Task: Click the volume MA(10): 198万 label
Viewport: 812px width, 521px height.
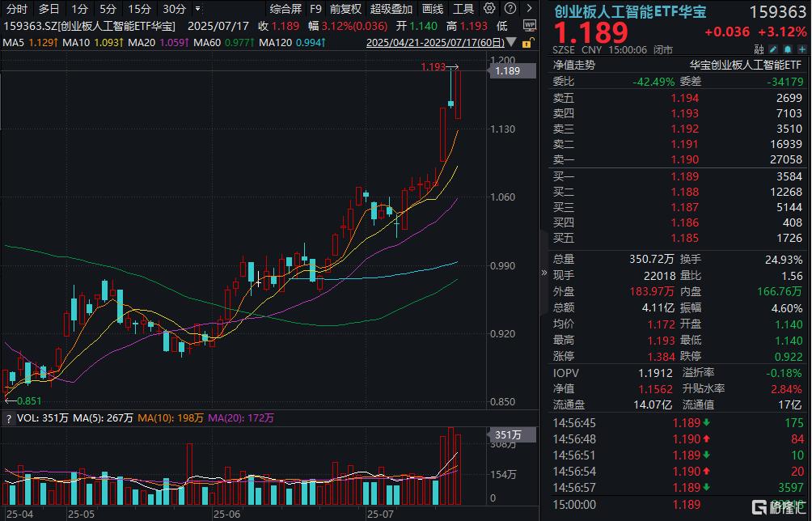Action: 171,418
